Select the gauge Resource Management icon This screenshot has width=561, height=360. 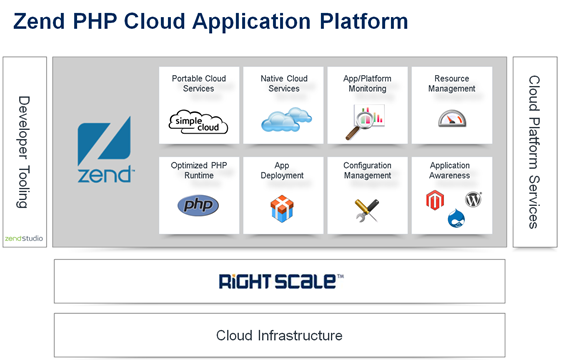click(x=452, y=118)
